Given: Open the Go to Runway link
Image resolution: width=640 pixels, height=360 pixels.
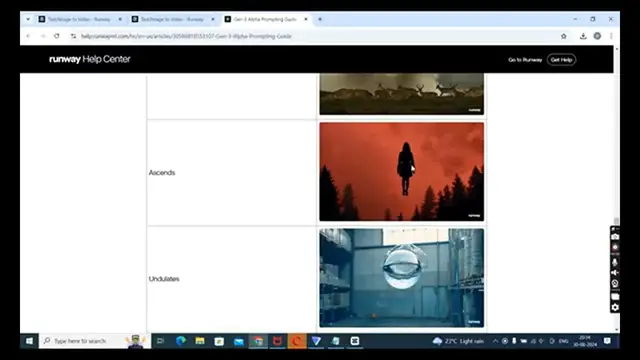Looking at the screenshot, I should click(x=525, y=60).
